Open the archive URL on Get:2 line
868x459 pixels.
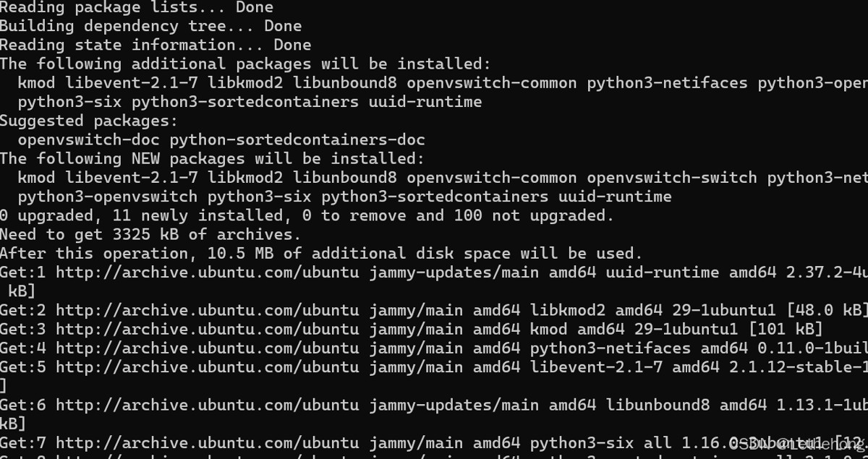pos(207,310)
